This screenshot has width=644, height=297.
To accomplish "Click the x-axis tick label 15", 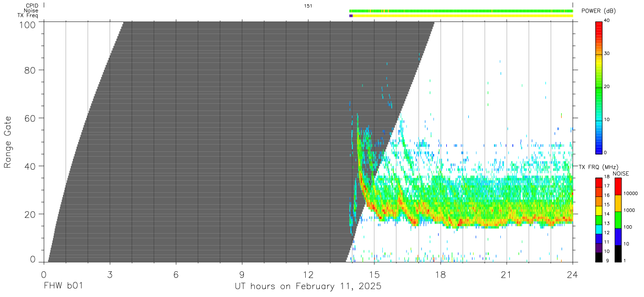I will pos(374,274).
